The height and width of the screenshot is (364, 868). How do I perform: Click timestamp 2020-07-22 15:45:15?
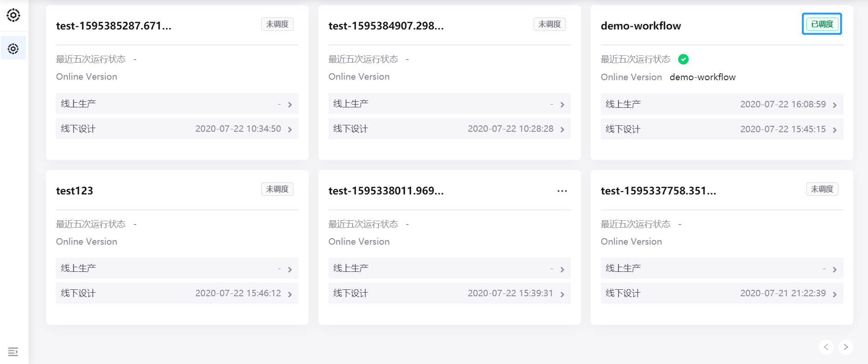[783, 129]
